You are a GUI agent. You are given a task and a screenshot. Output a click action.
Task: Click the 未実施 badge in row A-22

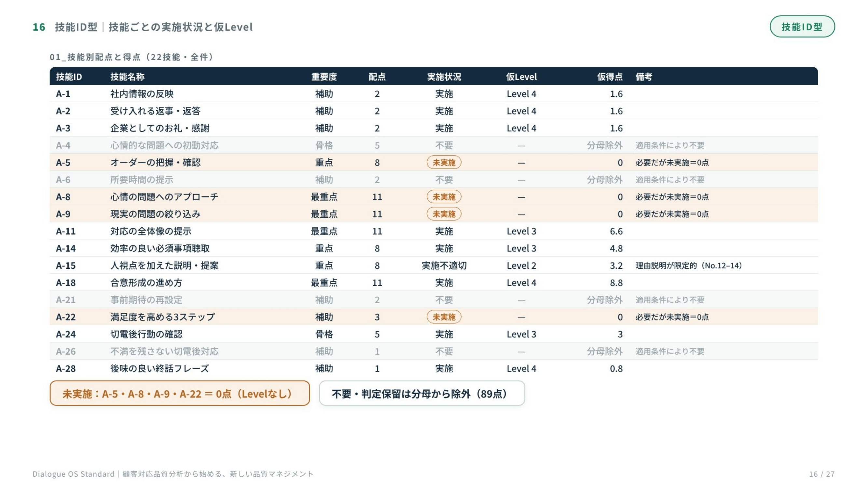[x=444, y=317]
